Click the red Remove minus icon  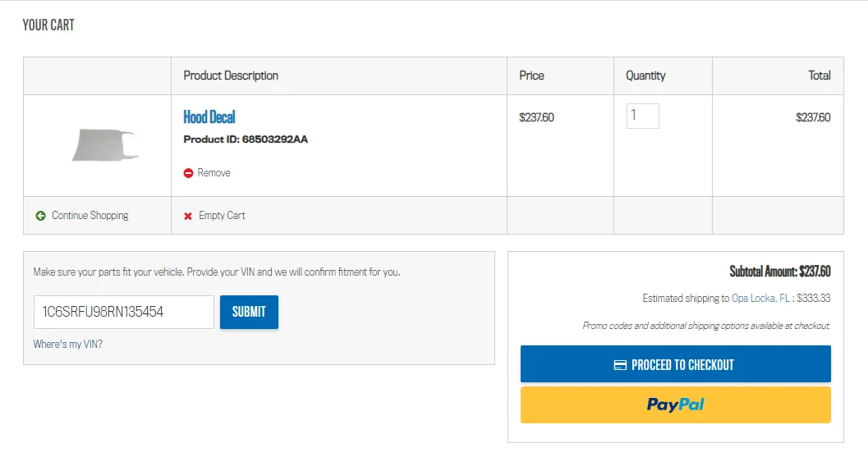[x=188, y=173]
